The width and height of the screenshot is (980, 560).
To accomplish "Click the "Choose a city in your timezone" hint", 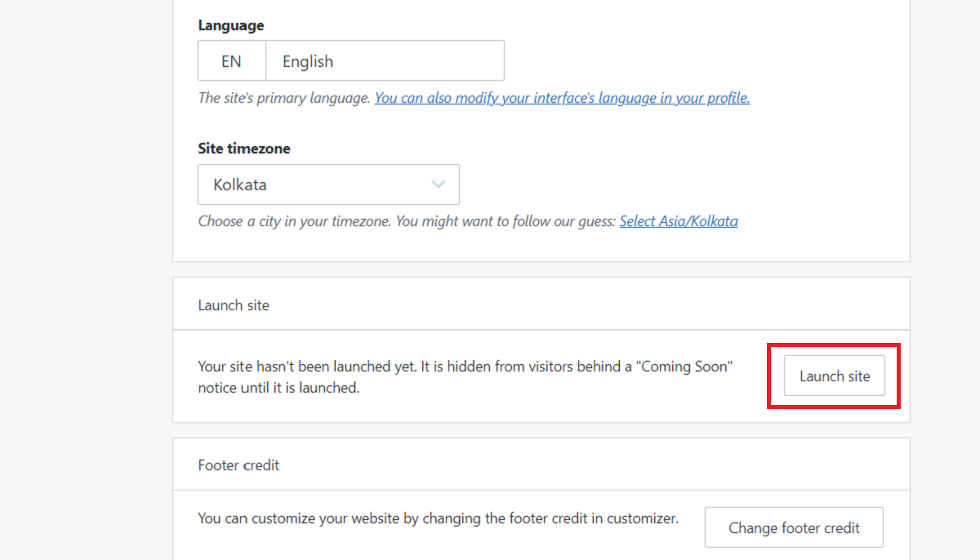I will click(x=295, y=221).
